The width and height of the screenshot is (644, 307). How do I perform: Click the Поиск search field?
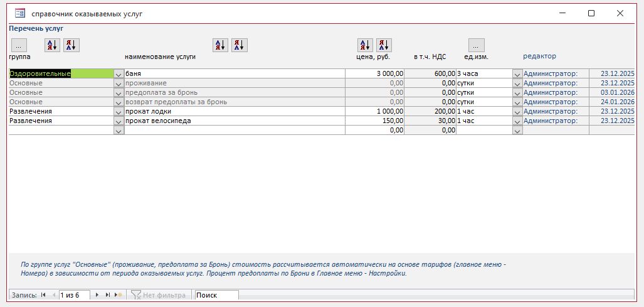[216, 295]
